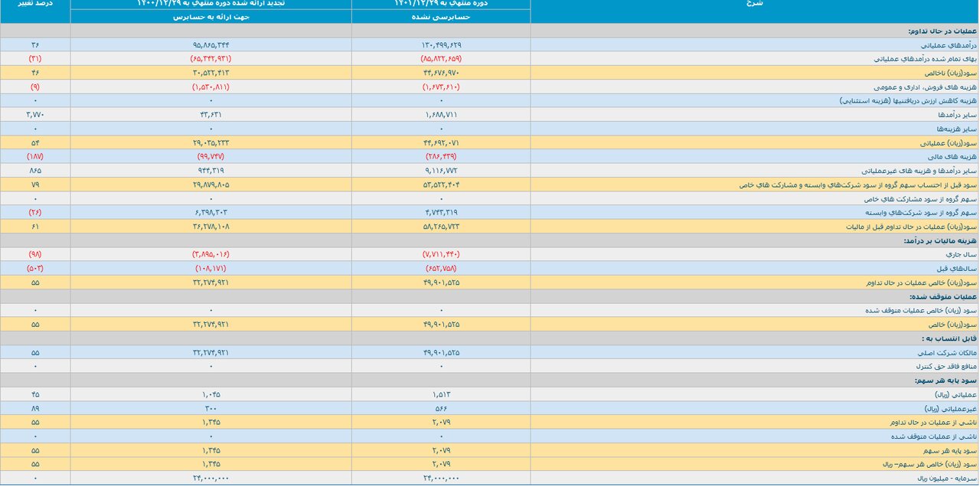Select the 'غیرعملیاتی (ریال)' row label
Image resolution: width=980 pixels, height=487 pixels.
pos(949,408)
